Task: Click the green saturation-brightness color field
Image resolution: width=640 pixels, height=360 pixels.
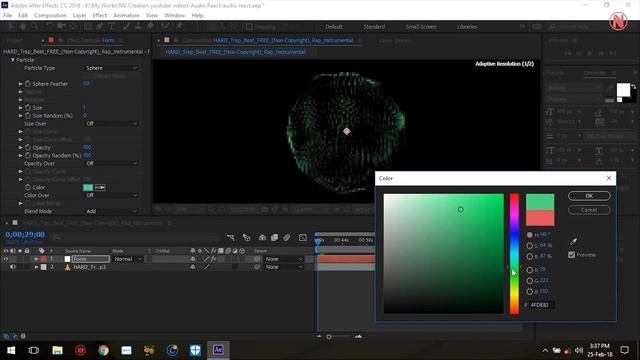Action: (444, 254)
